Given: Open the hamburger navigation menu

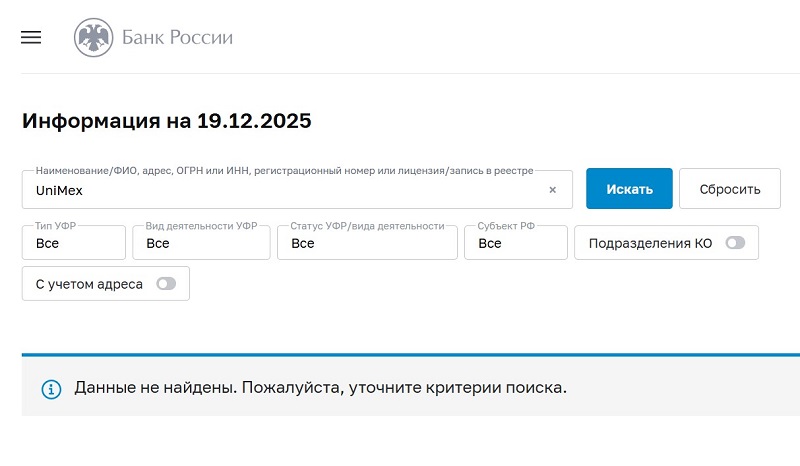Looking at the screenshot, I should coord(31,38).
